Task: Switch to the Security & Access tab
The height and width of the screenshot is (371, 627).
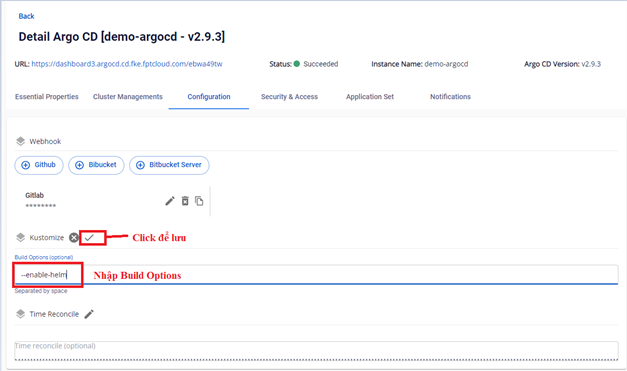Action: 289,97
